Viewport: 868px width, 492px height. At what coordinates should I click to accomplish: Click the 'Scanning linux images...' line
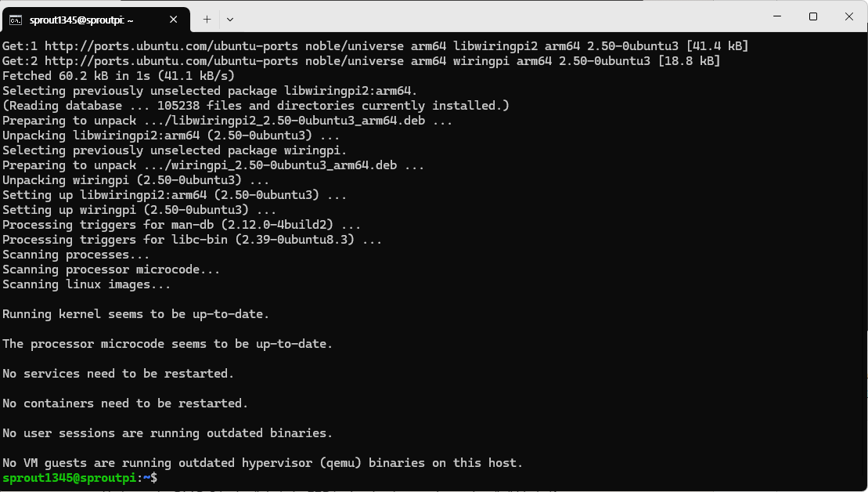tap(86, 284)
